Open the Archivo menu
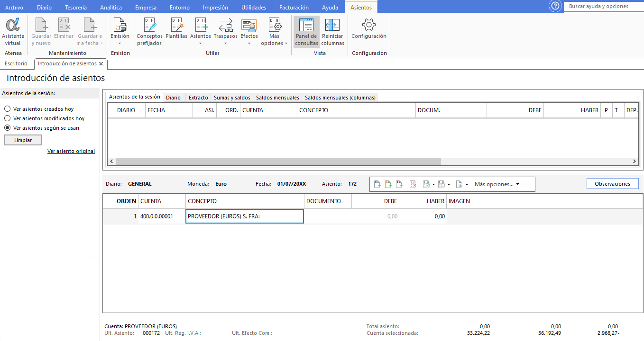 click(14, 7)
